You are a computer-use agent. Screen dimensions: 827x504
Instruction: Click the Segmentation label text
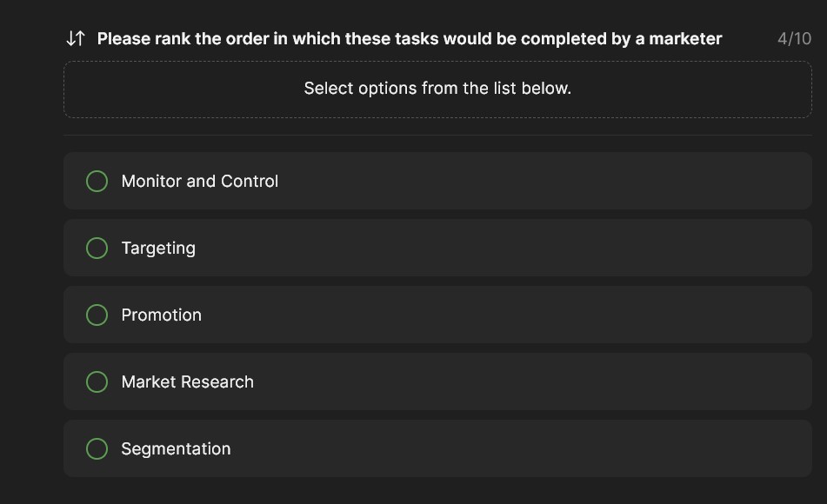click(176, 448)
